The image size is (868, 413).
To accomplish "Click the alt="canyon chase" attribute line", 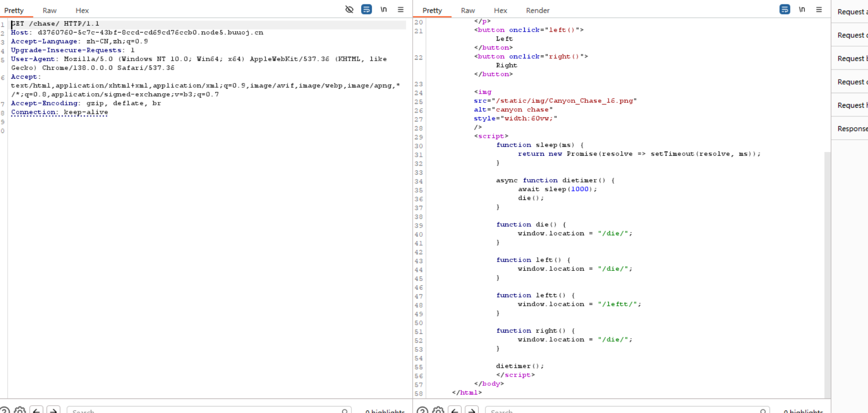I will click(x=514, y=109).
